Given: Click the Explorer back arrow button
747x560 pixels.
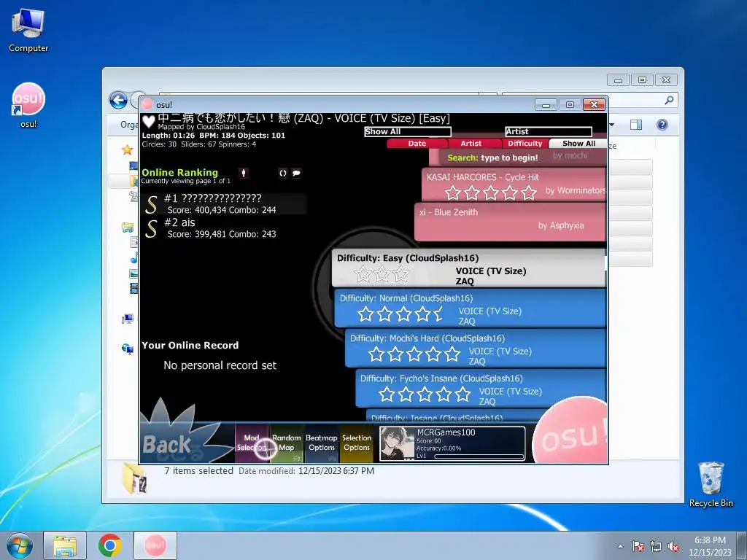Looking at the screenshot, I should 118,101.
